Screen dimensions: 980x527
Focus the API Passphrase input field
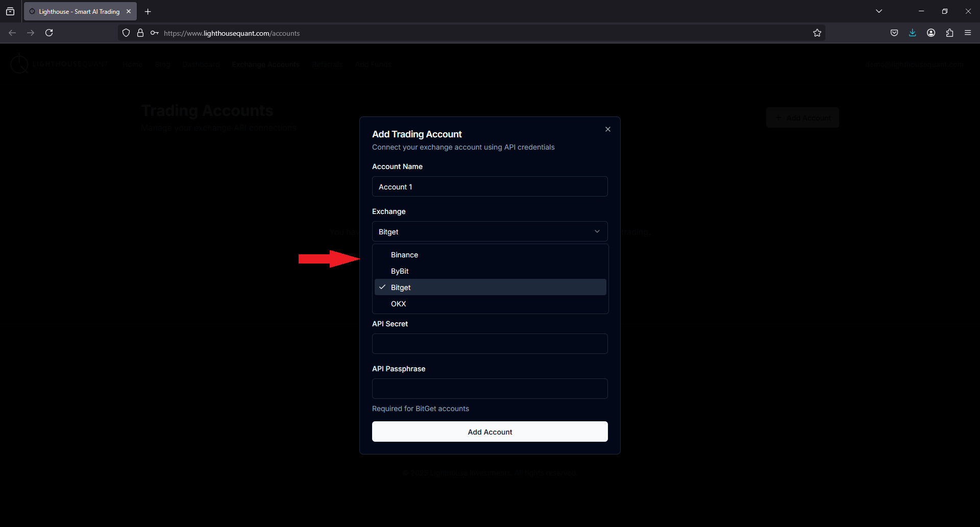tap(490, 389)
